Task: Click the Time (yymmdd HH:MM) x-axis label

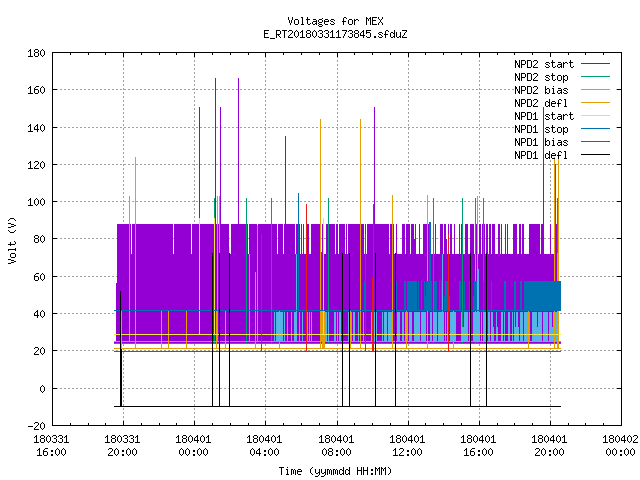Action: [335, 471]
